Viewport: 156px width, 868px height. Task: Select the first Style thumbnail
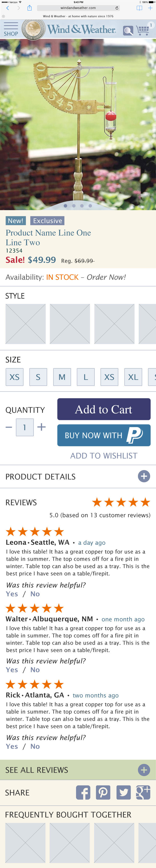(26, 324)
